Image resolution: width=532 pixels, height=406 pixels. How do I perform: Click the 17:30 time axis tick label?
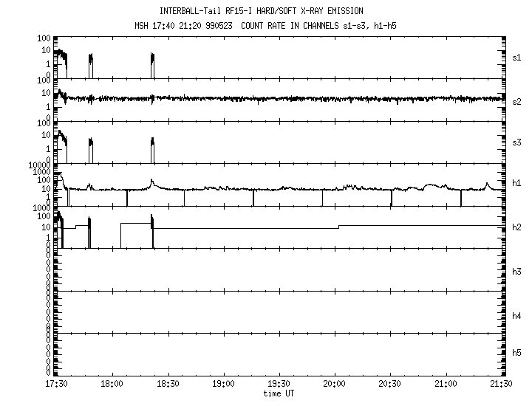57,385
